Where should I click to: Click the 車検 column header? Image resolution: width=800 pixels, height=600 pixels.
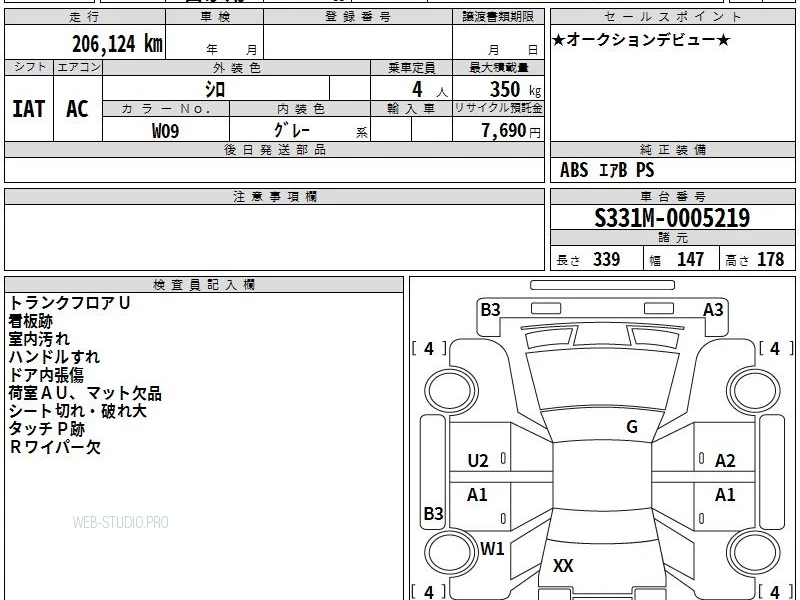point(215,17)
